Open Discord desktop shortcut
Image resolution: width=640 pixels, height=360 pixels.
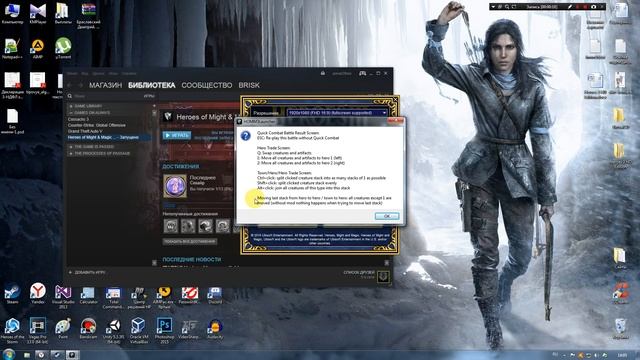tap(215, 296)
